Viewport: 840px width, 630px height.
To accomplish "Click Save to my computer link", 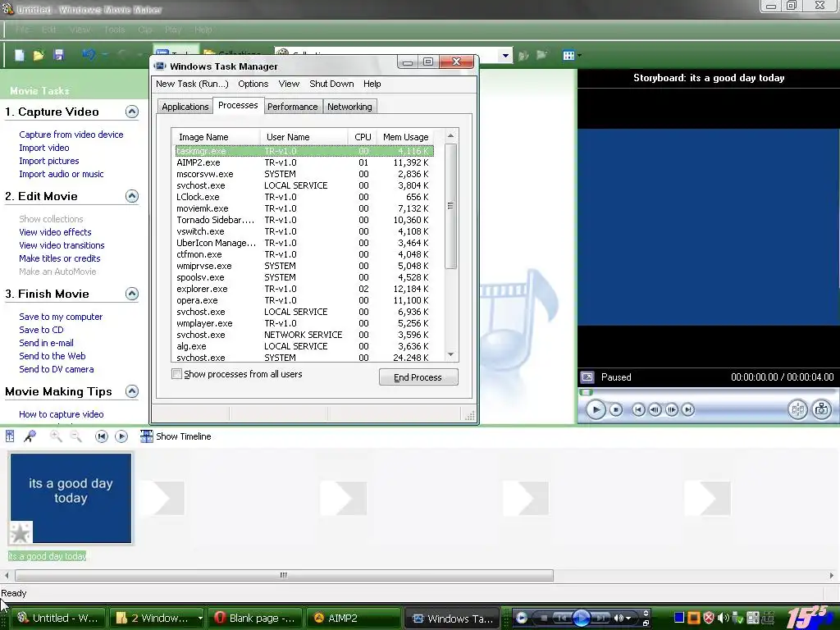I will [61, 317].
